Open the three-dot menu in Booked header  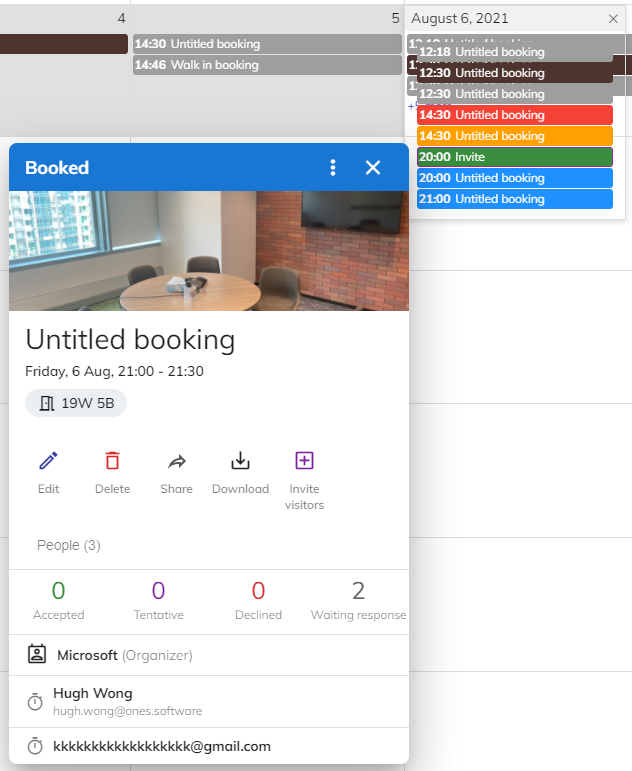[x=333, y=168]
